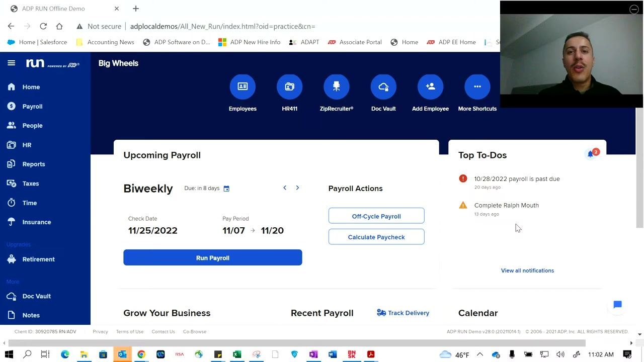Show next payroll with right chevron

click(297, 188)
